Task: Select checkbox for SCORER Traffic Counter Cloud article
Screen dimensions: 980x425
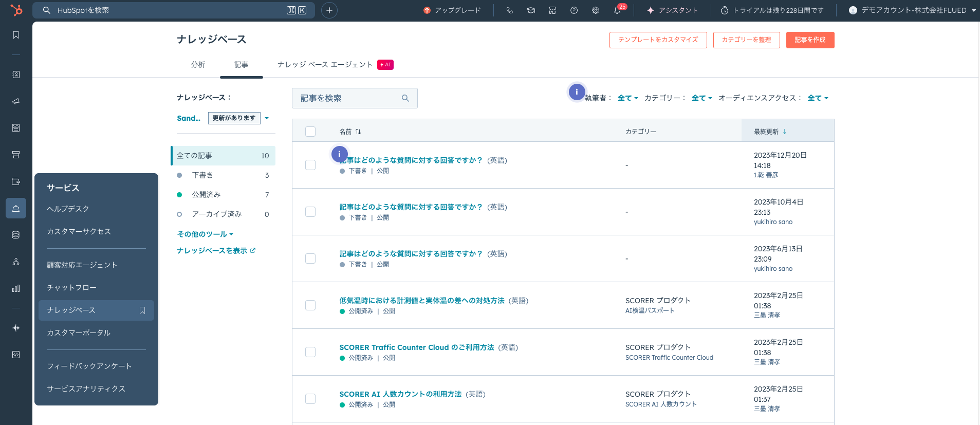Action: (x=310, y=352)
